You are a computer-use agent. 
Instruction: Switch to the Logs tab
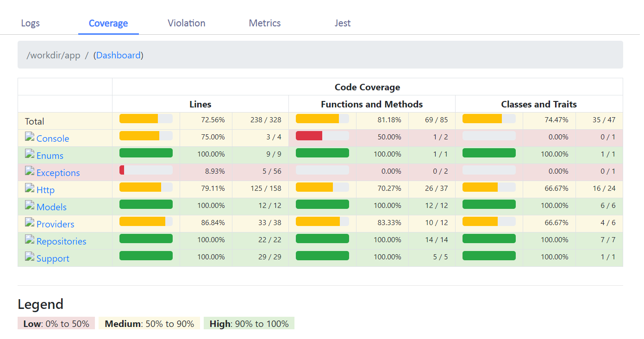tap(31, 23)
